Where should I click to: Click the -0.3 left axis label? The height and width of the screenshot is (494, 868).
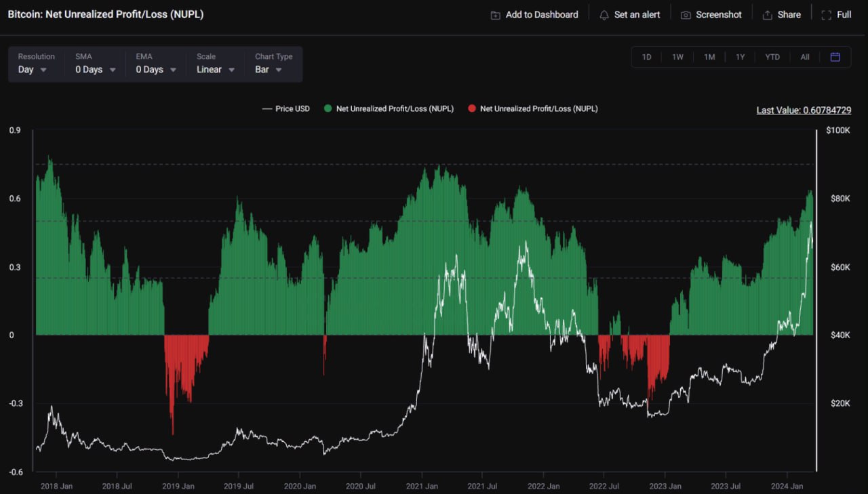[x=16, y=403]
